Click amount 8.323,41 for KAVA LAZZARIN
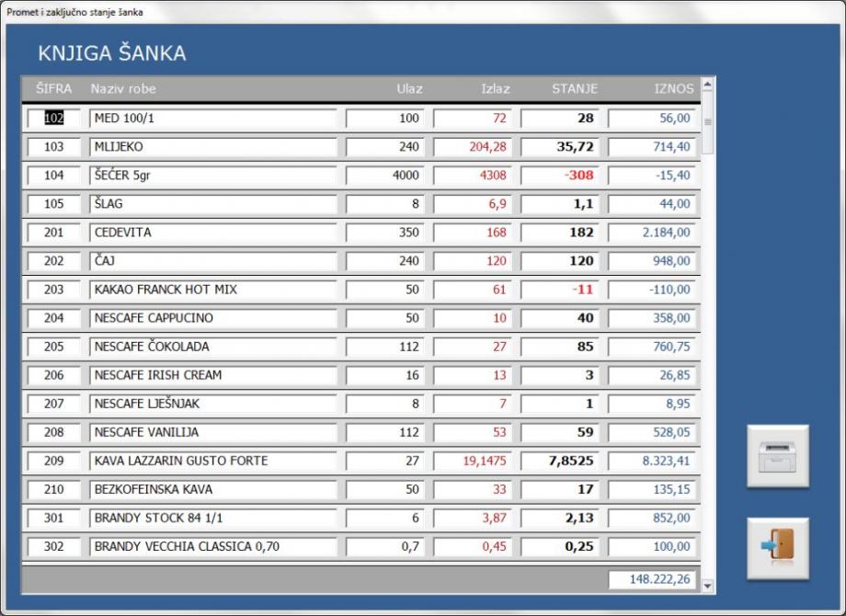This screenshot has width=846, height=616. click(x=652, y=462)
